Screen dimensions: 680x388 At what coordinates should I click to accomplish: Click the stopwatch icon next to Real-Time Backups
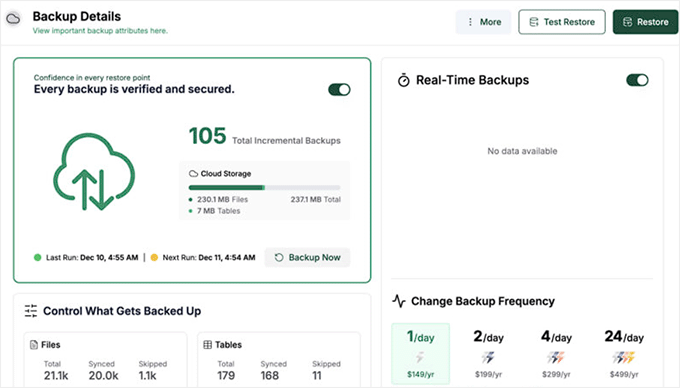[404, 80]
